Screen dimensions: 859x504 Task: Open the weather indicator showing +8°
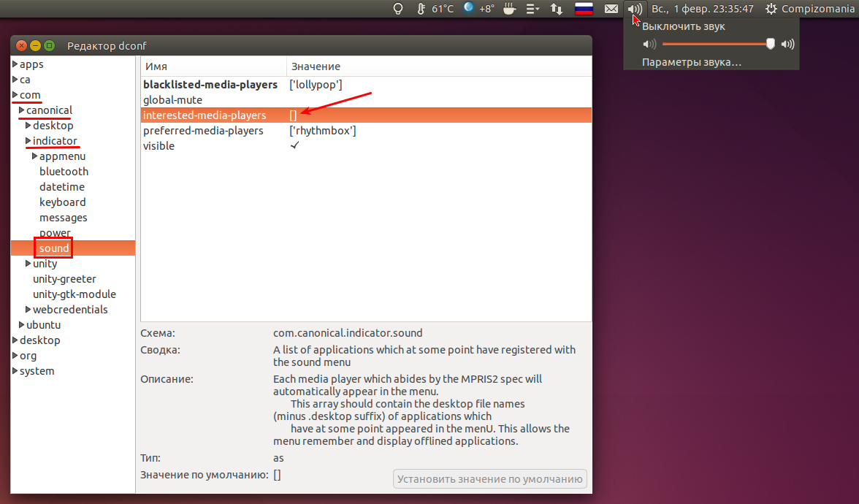(x=478, y=9)
